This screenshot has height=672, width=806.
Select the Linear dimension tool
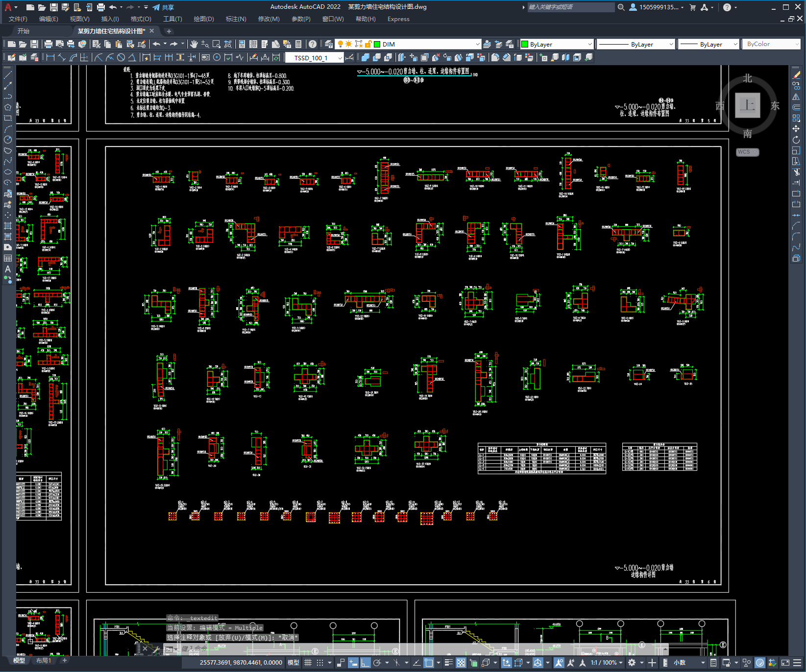(x=50, y=57)
